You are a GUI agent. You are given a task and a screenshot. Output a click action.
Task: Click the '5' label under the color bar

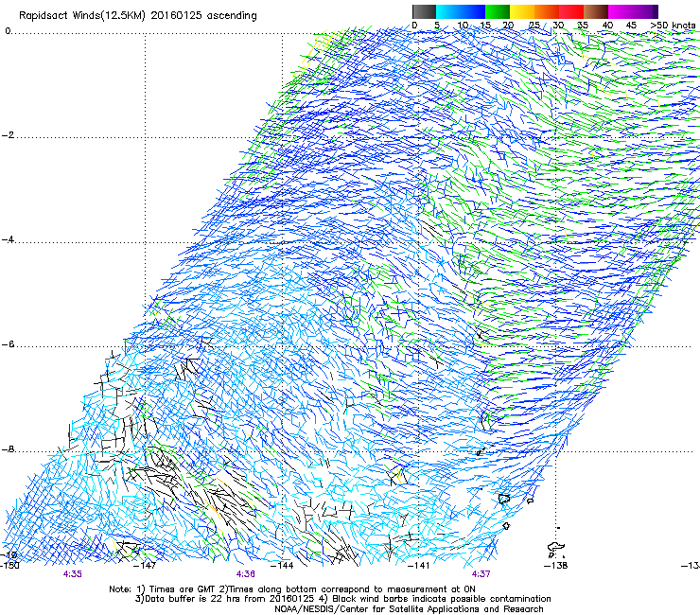tap(437, 26)
